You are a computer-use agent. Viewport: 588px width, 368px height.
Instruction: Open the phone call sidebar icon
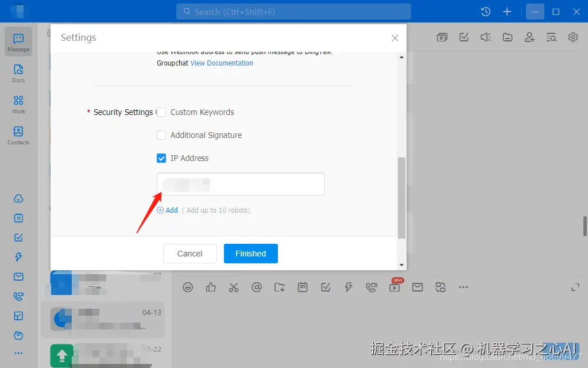[18, 296]
